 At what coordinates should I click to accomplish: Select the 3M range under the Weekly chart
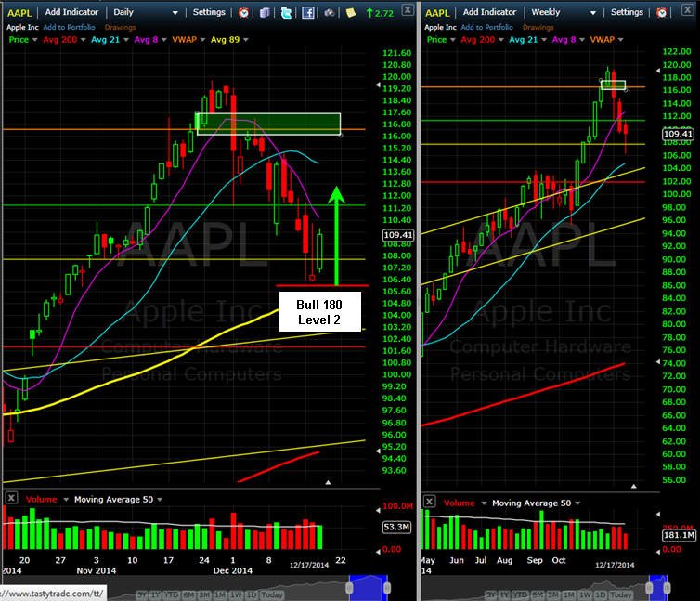tap(552, 595)
